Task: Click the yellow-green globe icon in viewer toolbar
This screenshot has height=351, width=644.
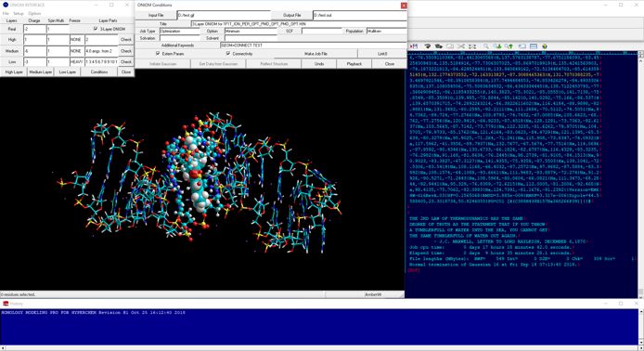Action: click(x=545, y=46)
